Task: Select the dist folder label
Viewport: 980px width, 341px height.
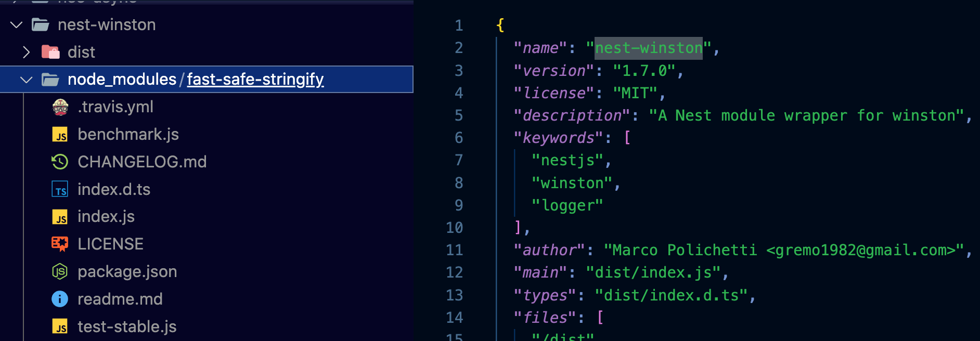Action: click(x=81, y=52)
